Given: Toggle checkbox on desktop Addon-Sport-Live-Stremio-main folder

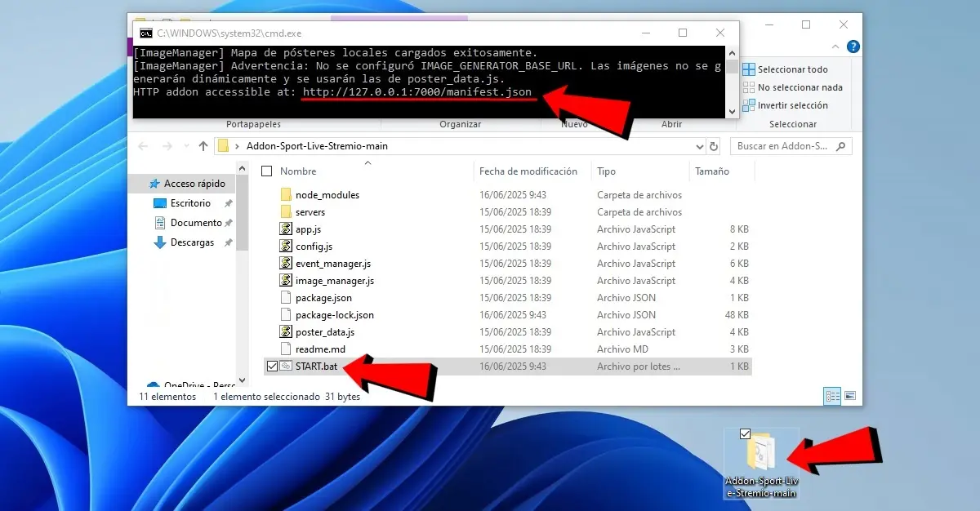Looking at the screenshot, I should click(744, 433).
